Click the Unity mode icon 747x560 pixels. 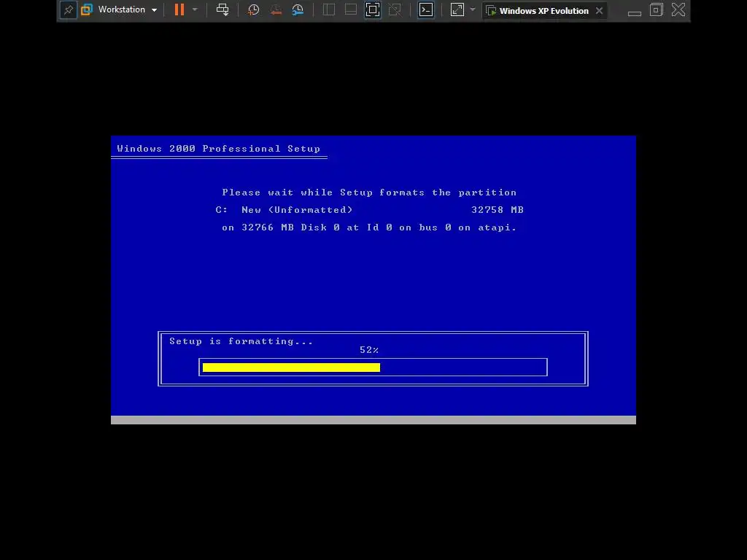coord(395,9)
